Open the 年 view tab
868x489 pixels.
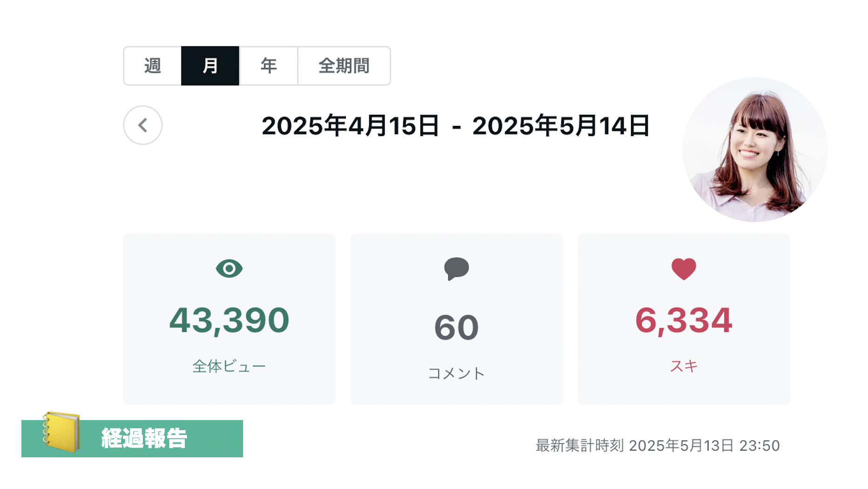[x=268, y=66]
